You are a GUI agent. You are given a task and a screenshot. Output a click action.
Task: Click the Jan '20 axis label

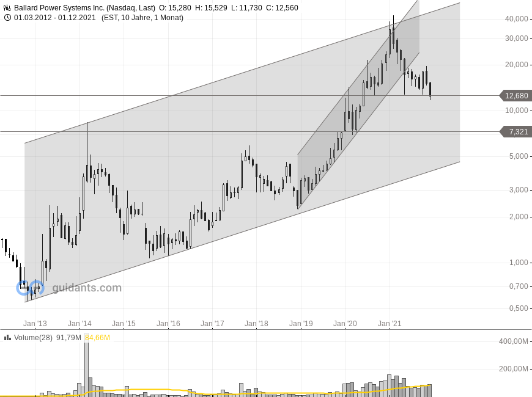pyautogui.click(x=345, y=324)
